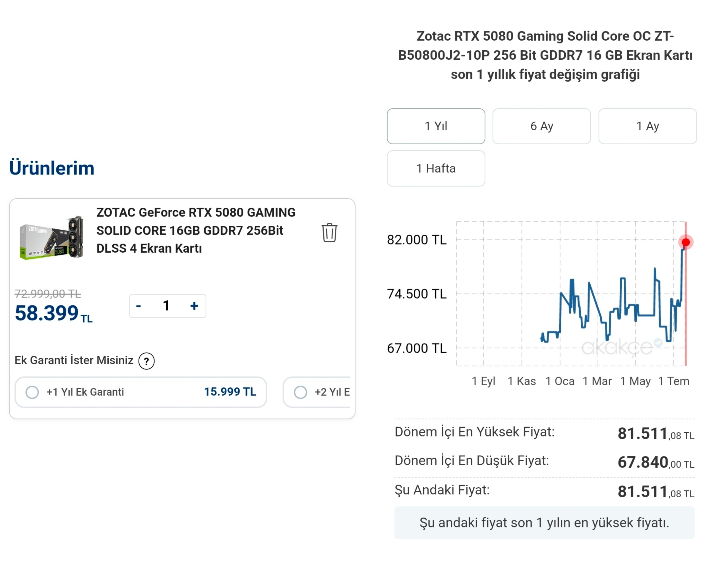Click the 1 Eyl date label
Viewport: 728px width, 582px height.
click(x=483, y=381)
